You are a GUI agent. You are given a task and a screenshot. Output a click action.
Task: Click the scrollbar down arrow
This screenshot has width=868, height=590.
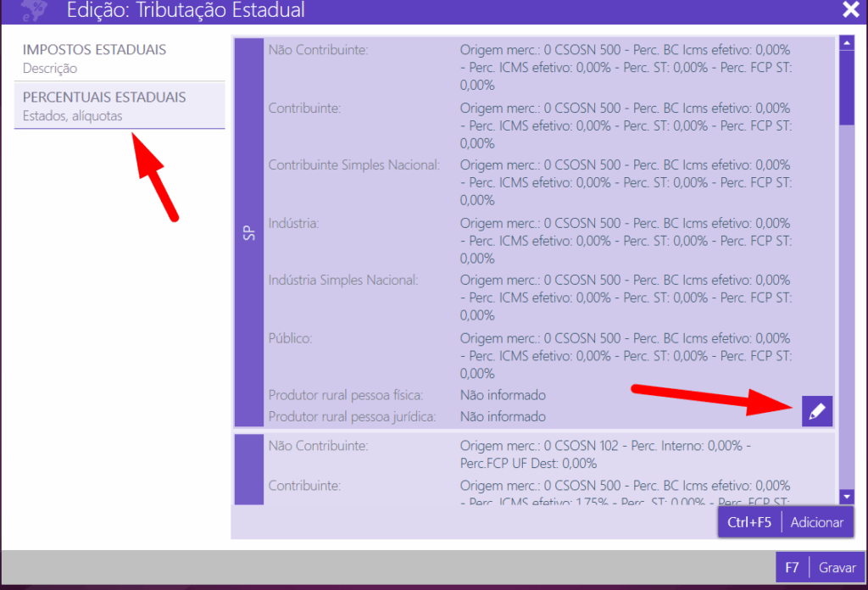click(846, 496)
